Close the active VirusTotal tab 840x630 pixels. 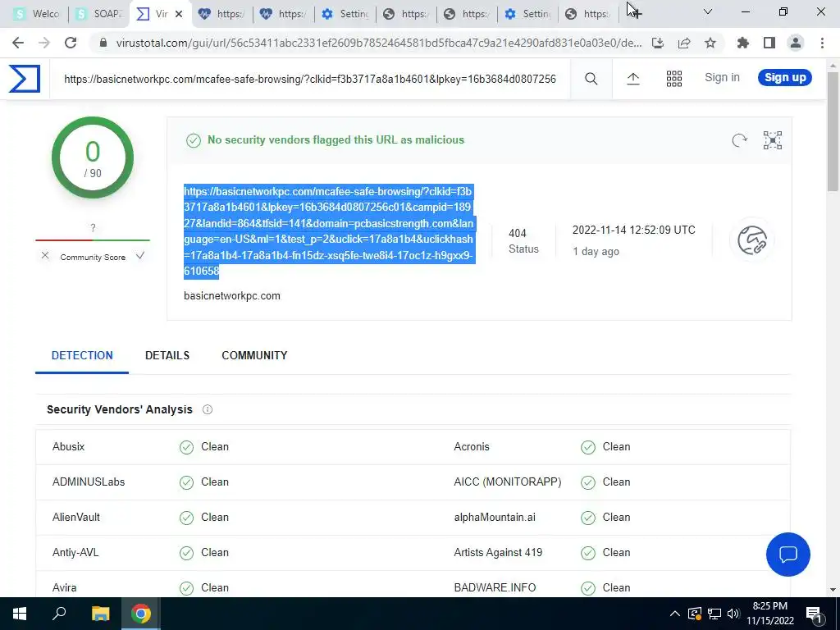coord(179,14)
